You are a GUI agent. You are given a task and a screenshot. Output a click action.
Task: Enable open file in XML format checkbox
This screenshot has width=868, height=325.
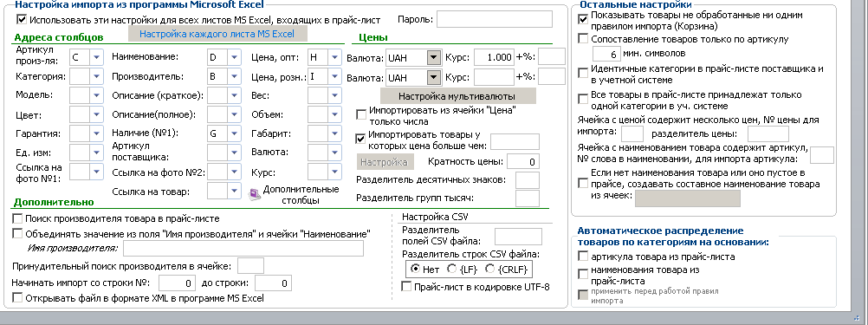17,298
